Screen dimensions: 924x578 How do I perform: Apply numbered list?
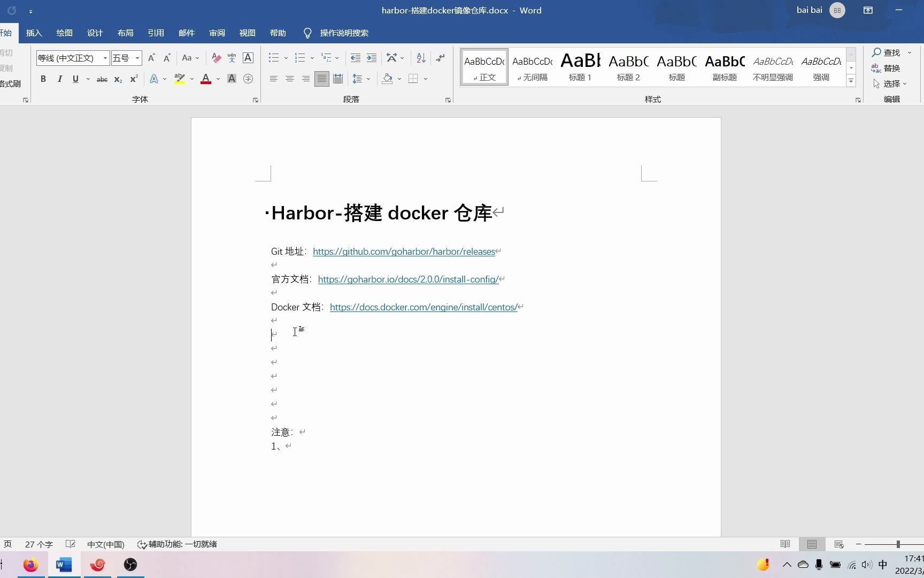pos(300,58)
